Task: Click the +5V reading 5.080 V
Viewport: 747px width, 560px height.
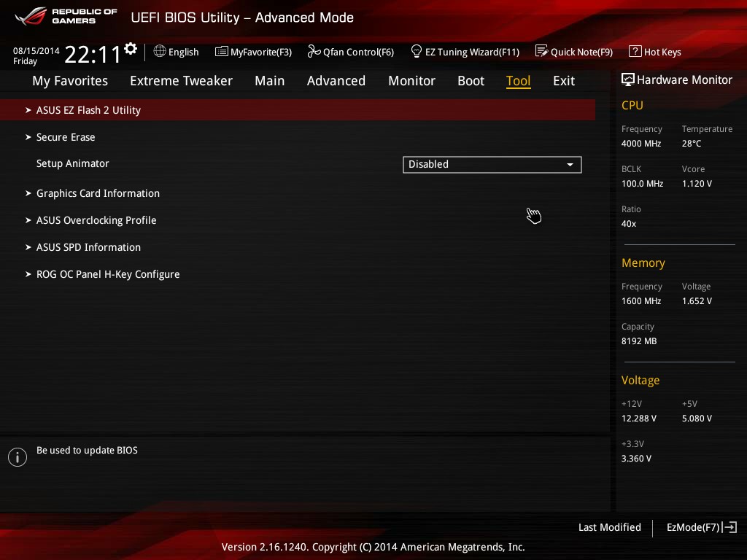Action: (x=697, y=418)
